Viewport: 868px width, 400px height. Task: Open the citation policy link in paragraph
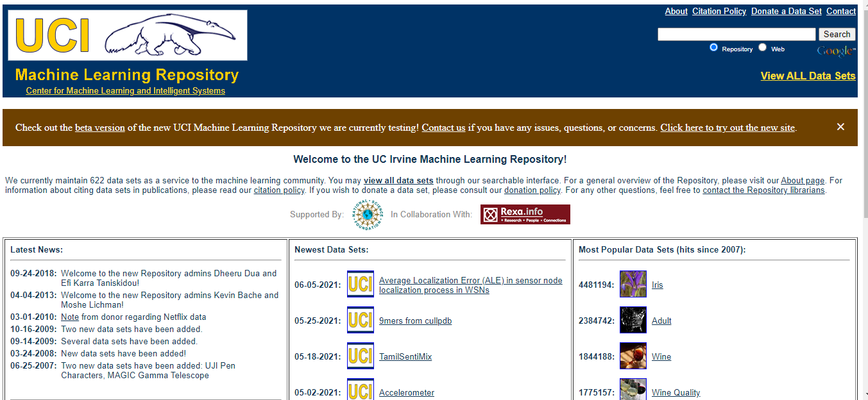[x=279, y=190]
